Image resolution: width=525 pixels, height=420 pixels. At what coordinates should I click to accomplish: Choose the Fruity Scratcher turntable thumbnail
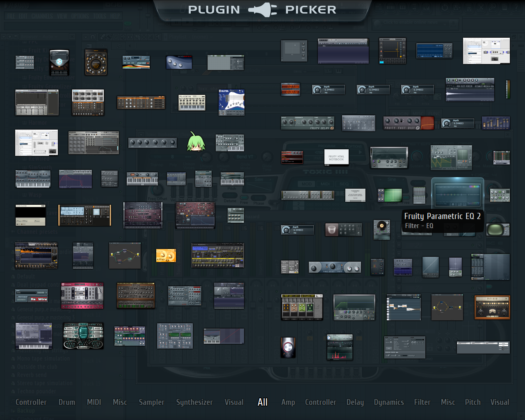tap(382, 230)
